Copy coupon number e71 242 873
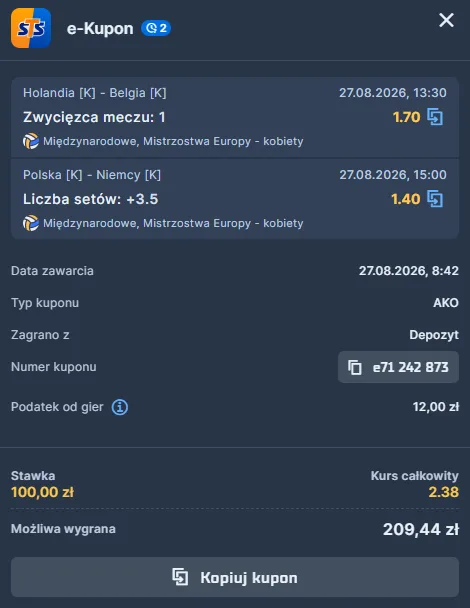Image resolution: width=470 pixels, height=608 pixels. pyautogui.click(x=398, y=367)
